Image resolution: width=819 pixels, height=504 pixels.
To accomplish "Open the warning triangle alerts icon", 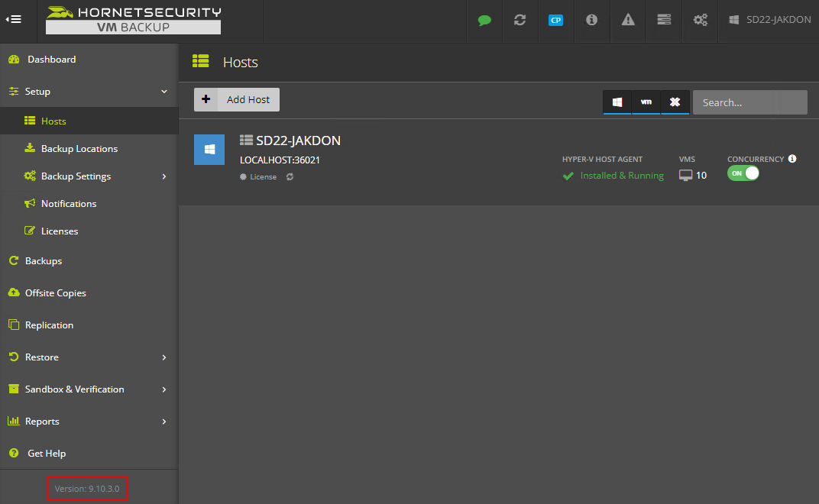I will (x=628, y=20).
